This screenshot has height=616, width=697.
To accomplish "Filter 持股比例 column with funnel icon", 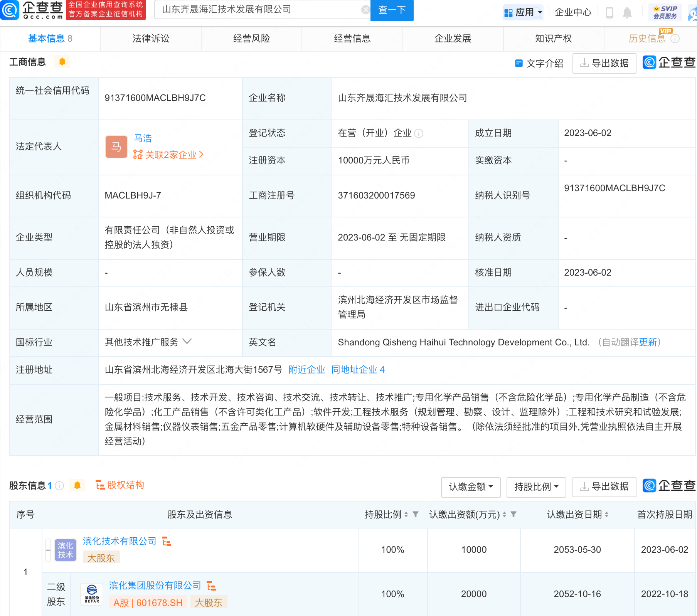I will (416, 514).
